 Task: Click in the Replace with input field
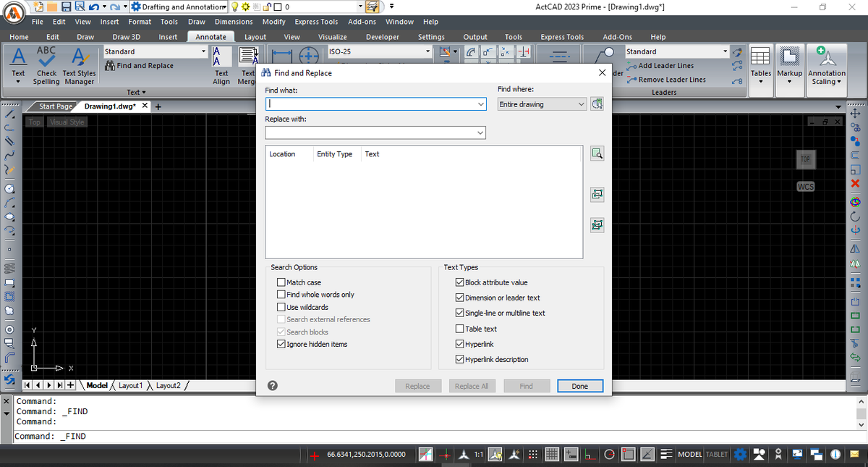[375, 132]
